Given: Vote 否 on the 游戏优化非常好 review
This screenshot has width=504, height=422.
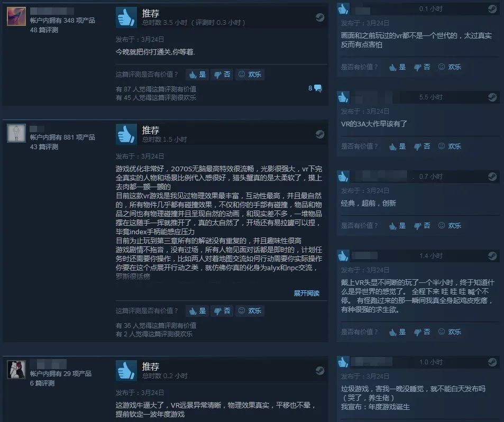Looking at the screenshot, I should [x=222, y=311].
